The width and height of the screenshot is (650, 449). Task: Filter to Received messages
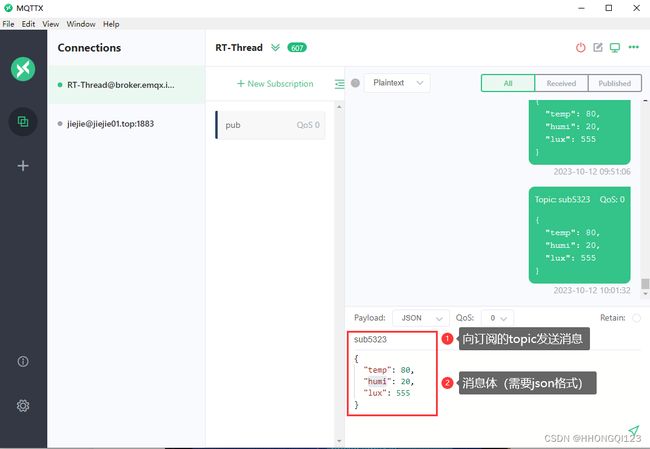click(x=561, y=83)
